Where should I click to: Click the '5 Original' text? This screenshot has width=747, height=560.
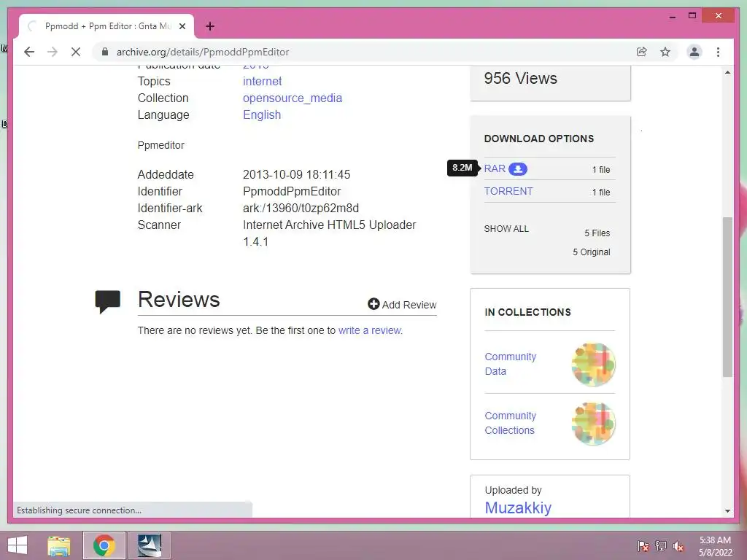591,252
